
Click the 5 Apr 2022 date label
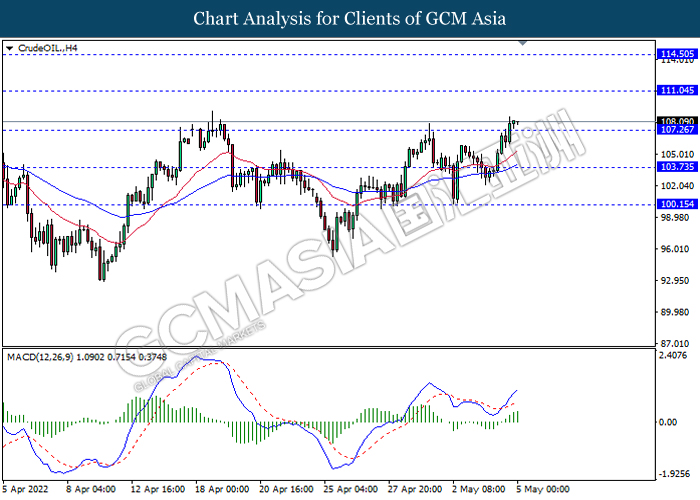(25, 489)
